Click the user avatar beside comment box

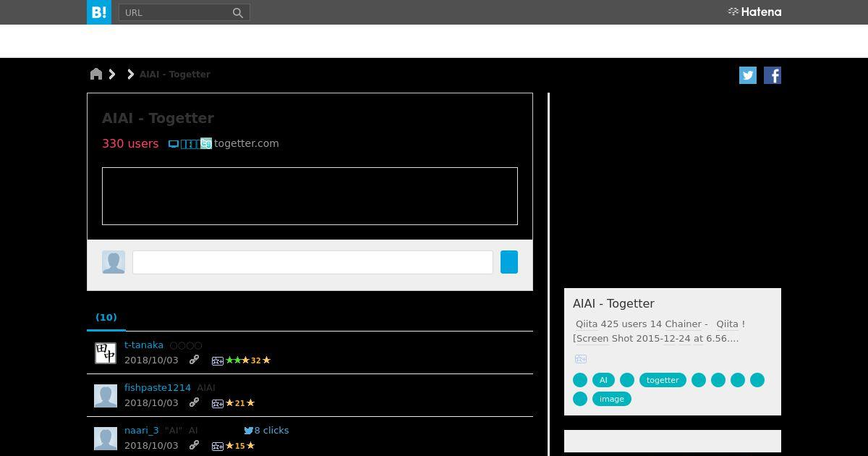(x=114, y=262)
